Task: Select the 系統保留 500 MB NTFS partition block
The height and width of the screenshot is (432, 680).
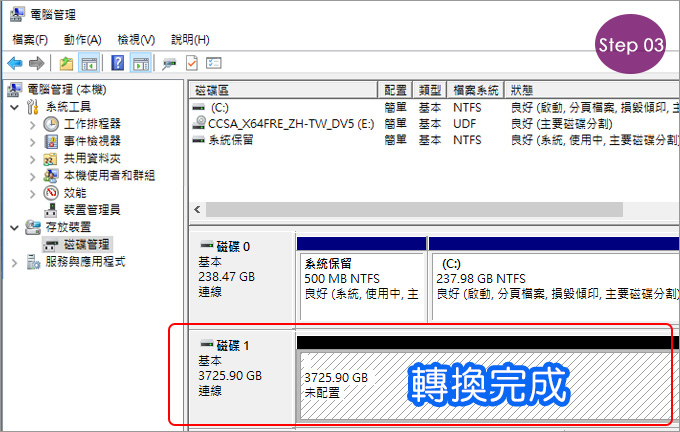Action: pyautogui.click(x=361, y=287)
